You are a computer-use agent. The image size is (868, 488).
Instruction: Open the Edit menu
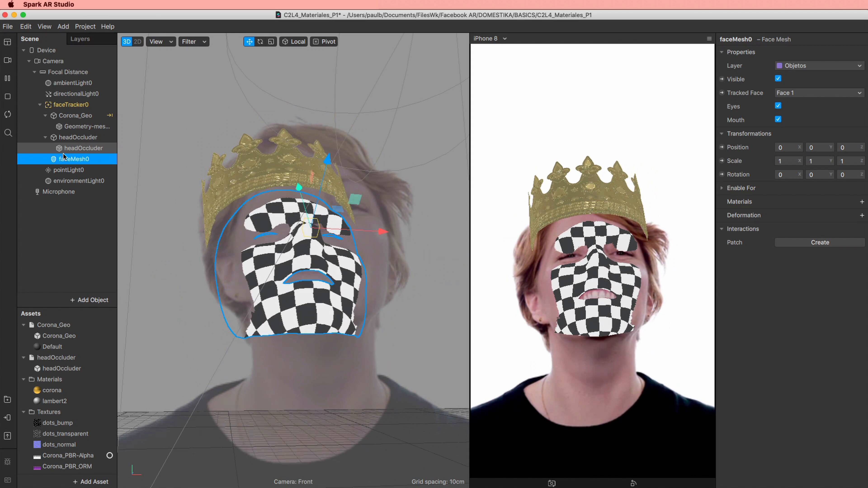pos(26,26)
